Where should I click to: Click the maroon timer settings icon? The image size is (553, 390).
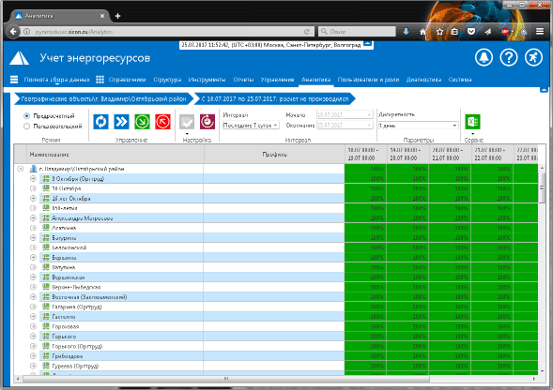tap(207, 122)
